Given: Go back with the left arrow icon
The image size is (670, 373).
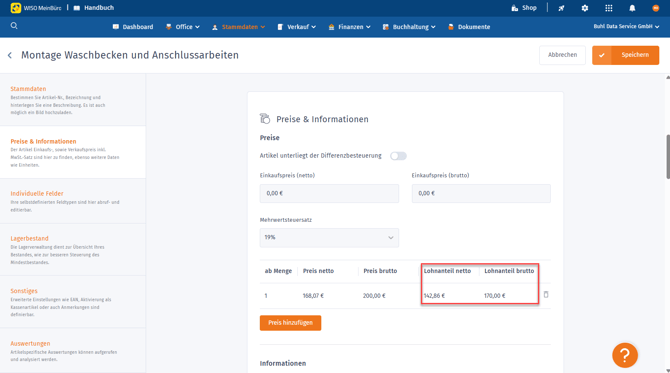Looking at the screenshot, I should 10,55.
